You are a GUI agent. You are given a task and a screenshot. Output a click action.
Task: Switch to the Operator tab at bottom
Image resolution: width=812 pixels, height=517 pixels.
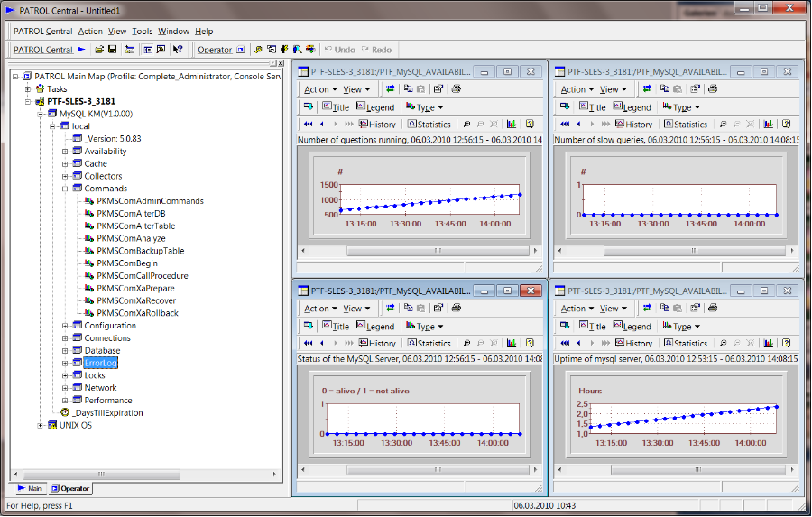pos(69,488)
